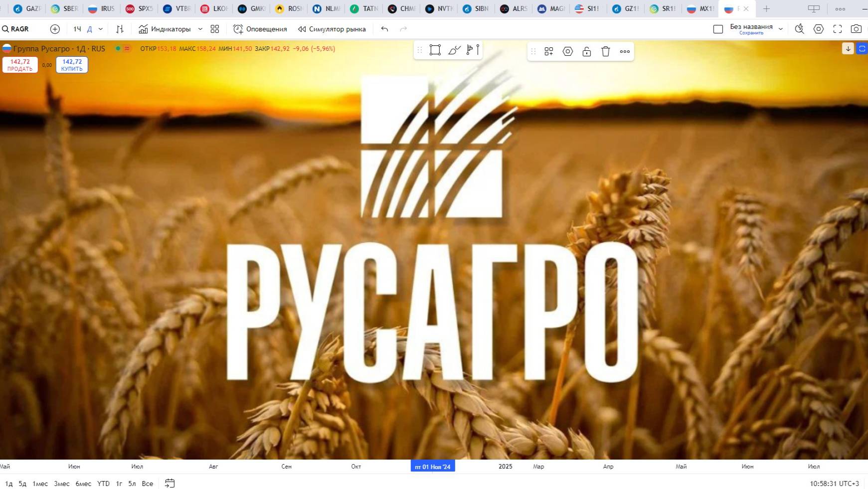868x489 pixels.
Task: Open the Indicators (Индикаторы) panel
Action: coord(165,29)
